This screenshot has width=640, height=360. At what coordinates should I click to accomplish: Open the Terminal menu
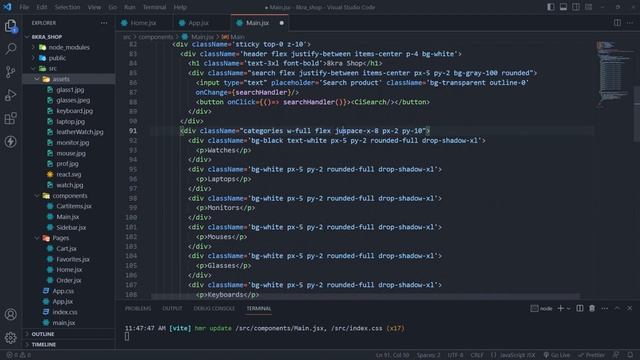pyautogui.click(x=154, y=7)
